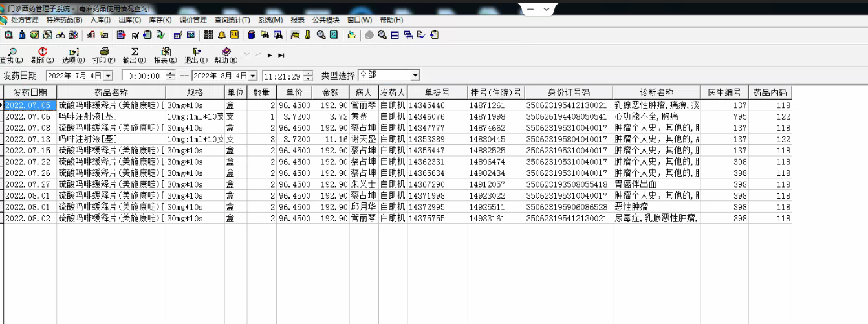Open the 入库(I) menu
This screenshot has height=324, width=868.
[100, 20]
